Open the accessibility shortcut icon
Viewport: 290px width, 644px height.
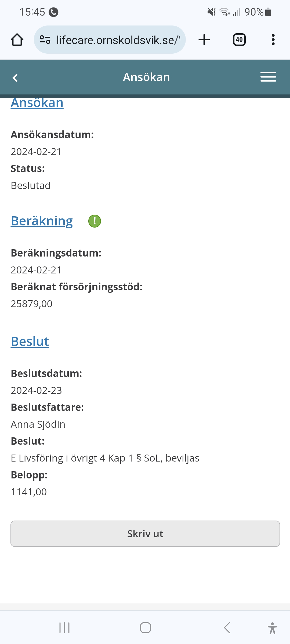272,628
